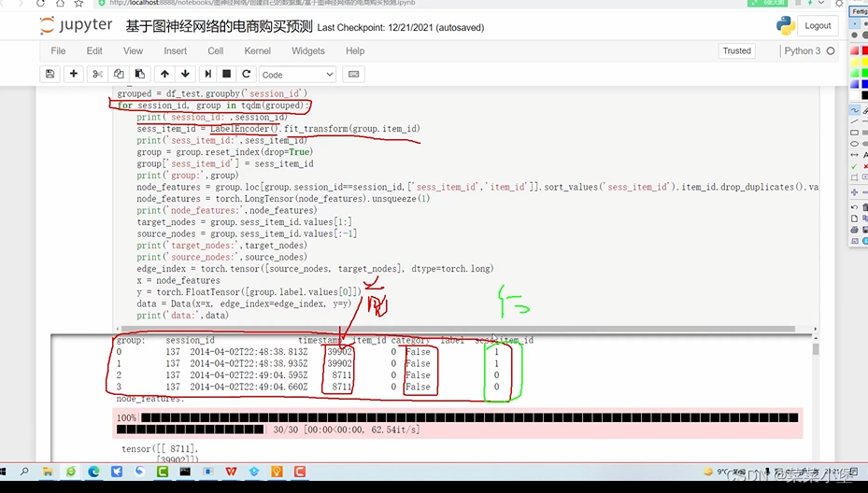Click the blue plus icon in the annotation panel
The image size is (868, 493).
[x=855, y=192]
